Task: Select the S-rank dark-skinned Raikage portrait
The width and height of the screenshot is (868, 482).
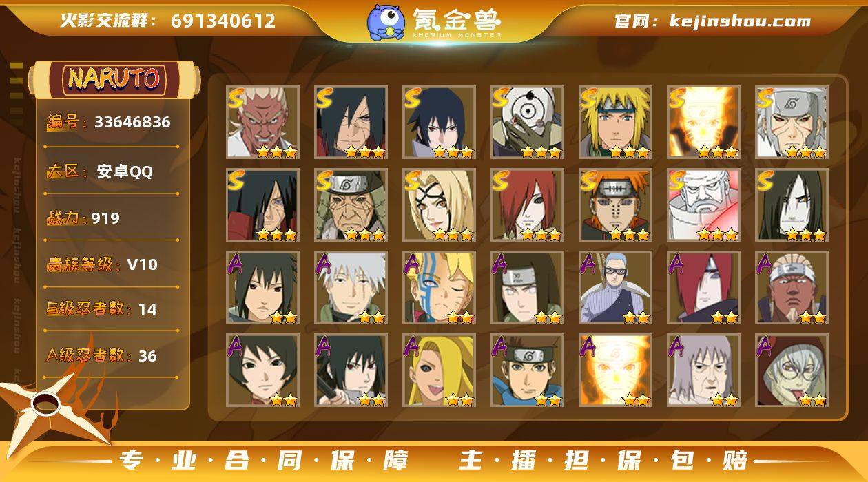Action: tap(262, 123)
